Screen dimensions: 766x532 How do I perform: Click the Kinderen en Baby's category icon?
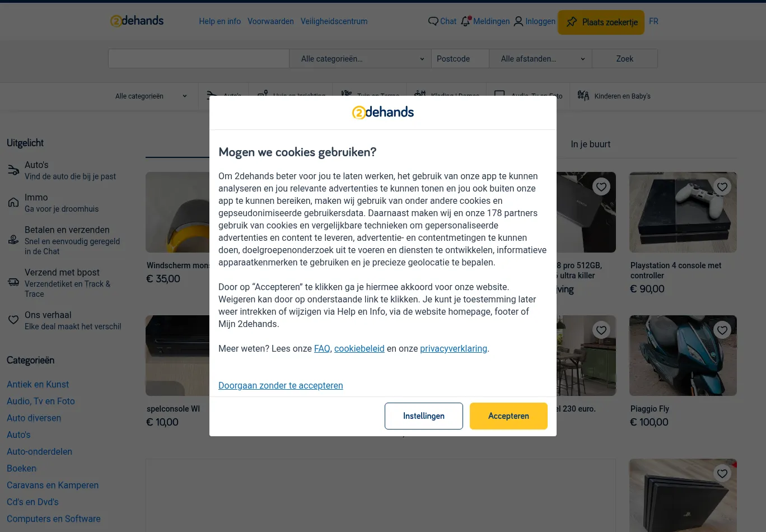pos(583,96)
